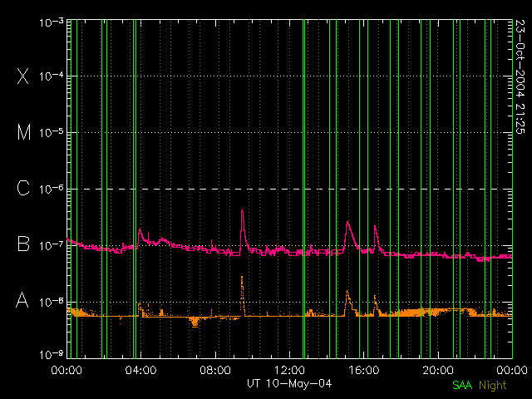
Task: Click the 16:00 time axis label
Action: [x=364, y=370]
